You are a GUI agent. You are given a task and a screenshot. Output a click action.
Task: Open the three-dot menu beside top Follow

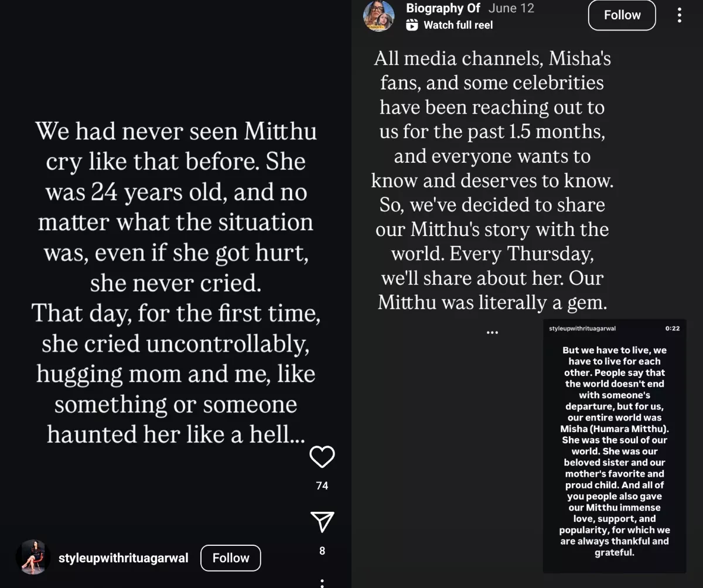[679, 15]
